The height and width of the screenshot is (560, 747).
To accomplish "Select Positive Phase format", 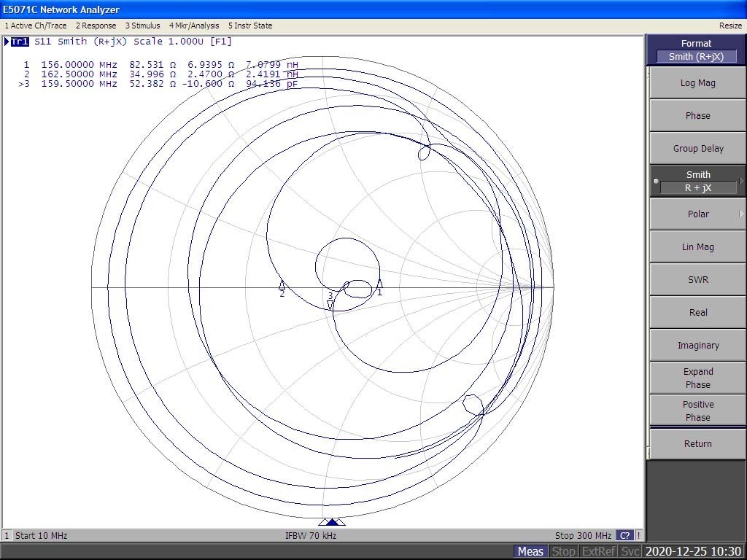I will [697, 411].
